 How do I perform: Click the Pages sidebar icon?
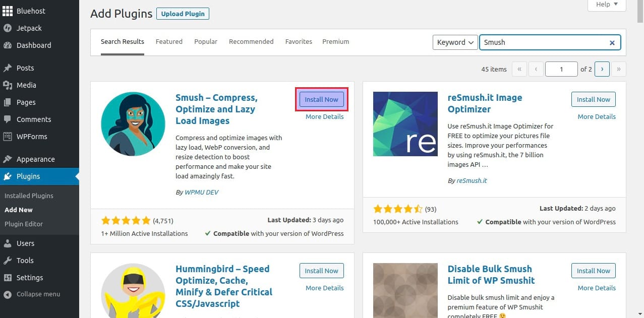pyautogui.click(x=8, y=102)
